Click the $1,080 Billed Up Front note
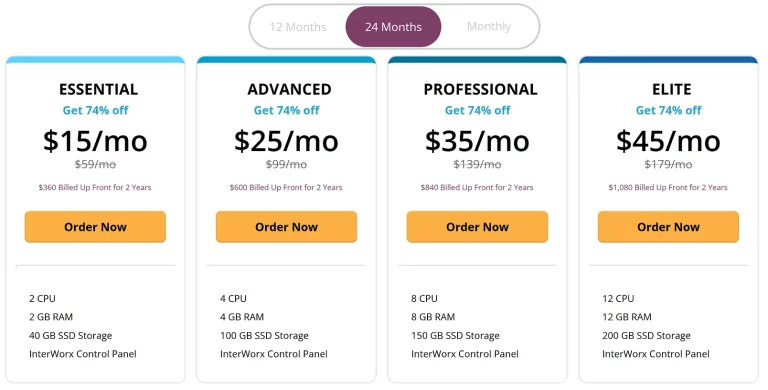 coord(668,187)
